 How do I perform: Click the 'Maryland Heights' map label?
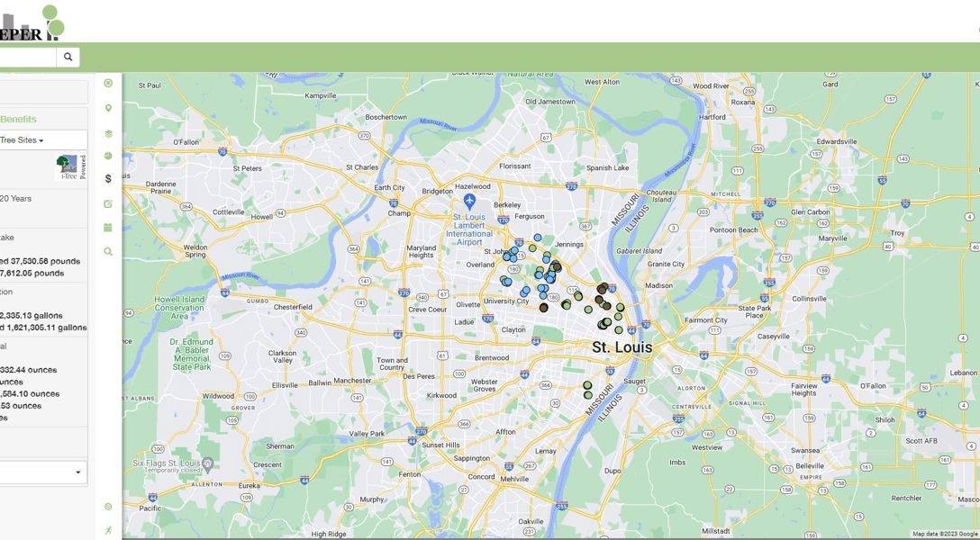422,252
